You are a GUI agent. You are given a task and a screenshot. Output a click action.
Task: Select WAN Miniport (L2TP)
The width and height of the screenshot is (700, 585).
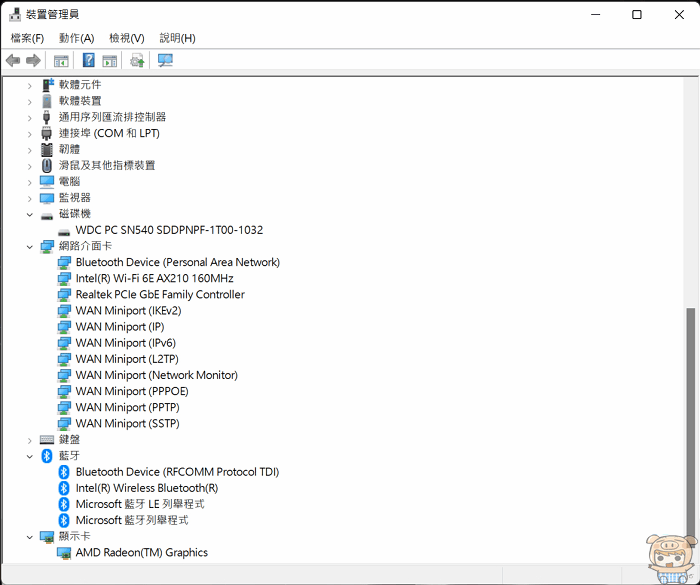[127, 359]
